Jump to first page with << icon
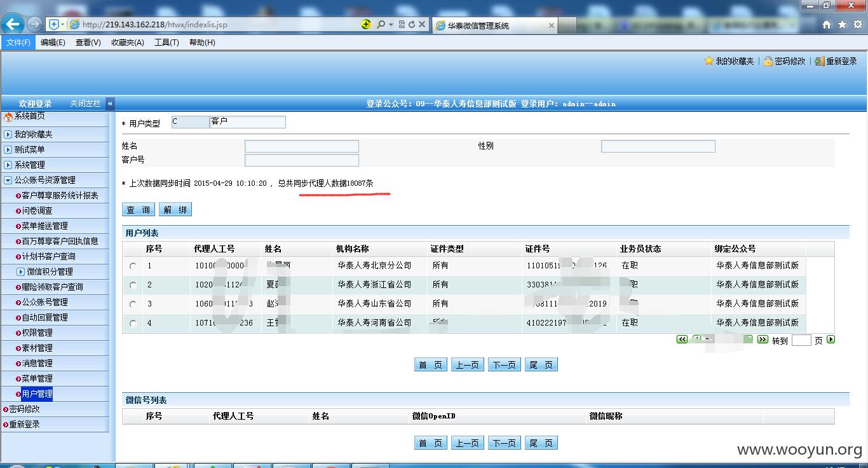Image resolution: width=868 pixels, height=468 pixels. [682, 340]
